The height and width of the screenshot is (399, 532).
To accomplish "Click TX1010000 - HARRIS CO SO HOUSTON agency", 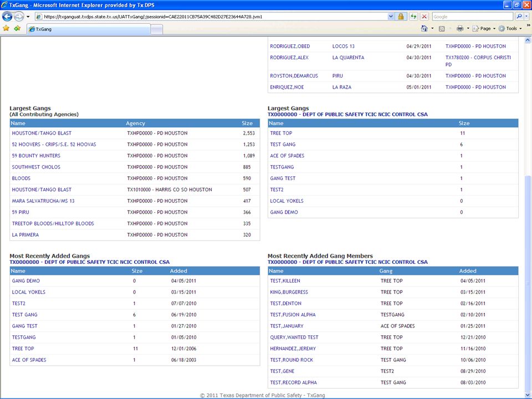I will point(170,190).
